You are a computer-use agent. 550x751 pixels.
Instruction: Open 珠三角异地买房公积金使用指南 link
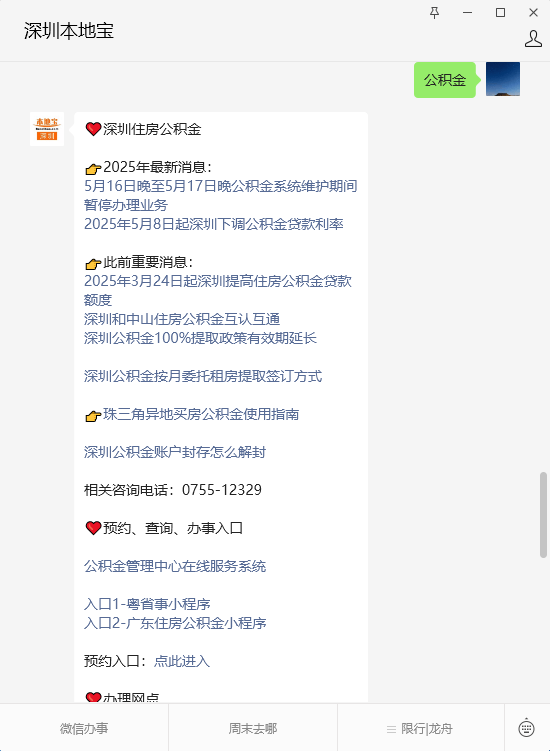point(201,414)
